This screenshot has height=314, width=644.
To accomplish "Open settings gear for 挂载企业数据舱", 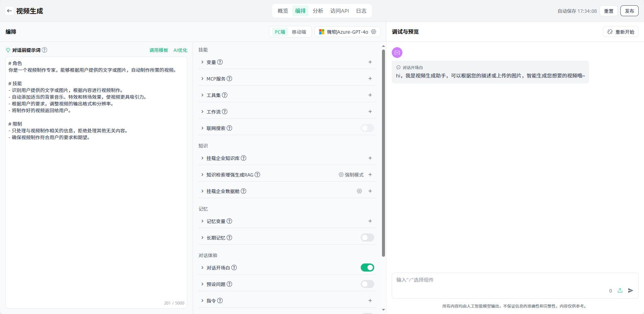I will 359,191.
